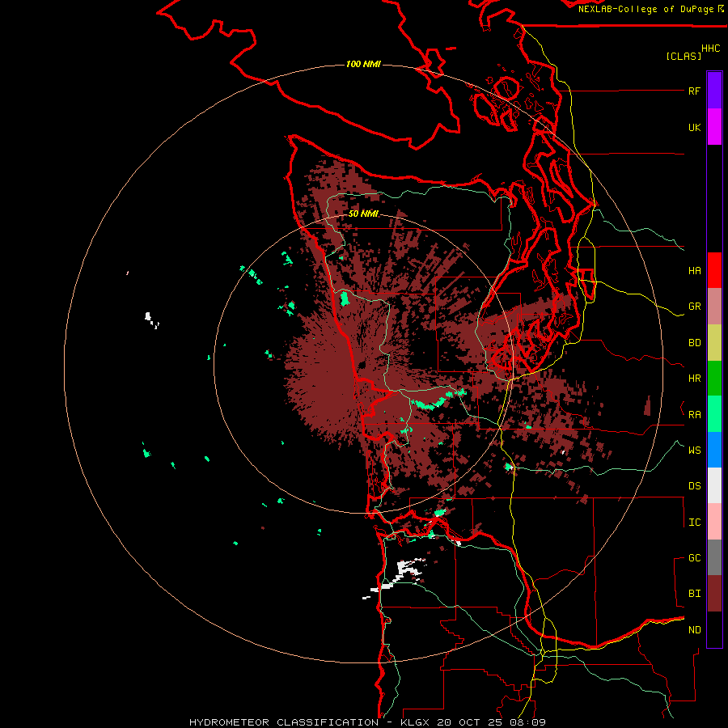Click the [CLAS] units label

[x=684, y=56]
